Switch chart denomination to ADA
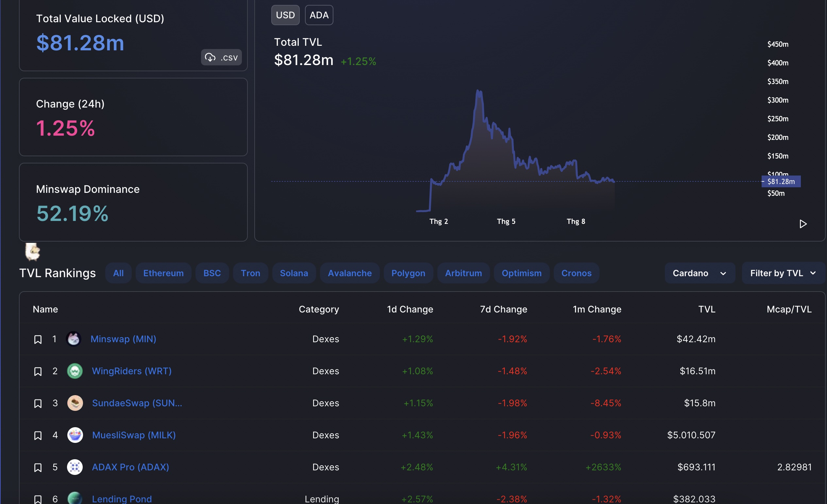 [x=319, y=15]
